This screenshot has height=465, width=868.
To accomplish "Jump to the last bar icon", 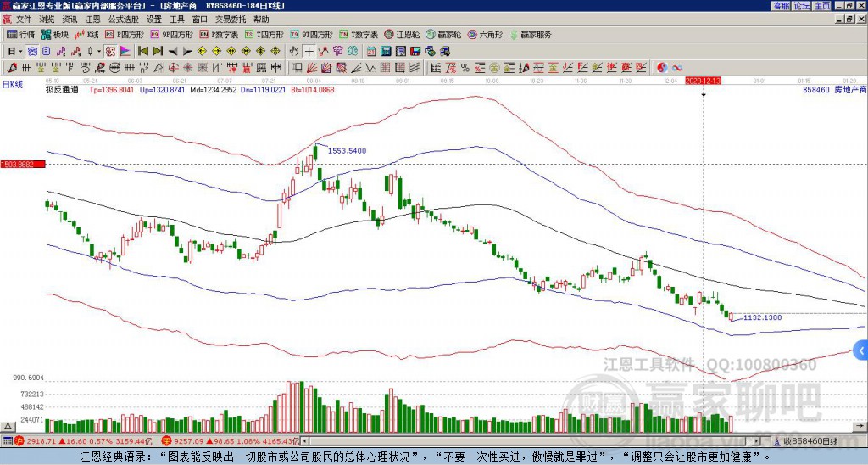I will point(158,52).
